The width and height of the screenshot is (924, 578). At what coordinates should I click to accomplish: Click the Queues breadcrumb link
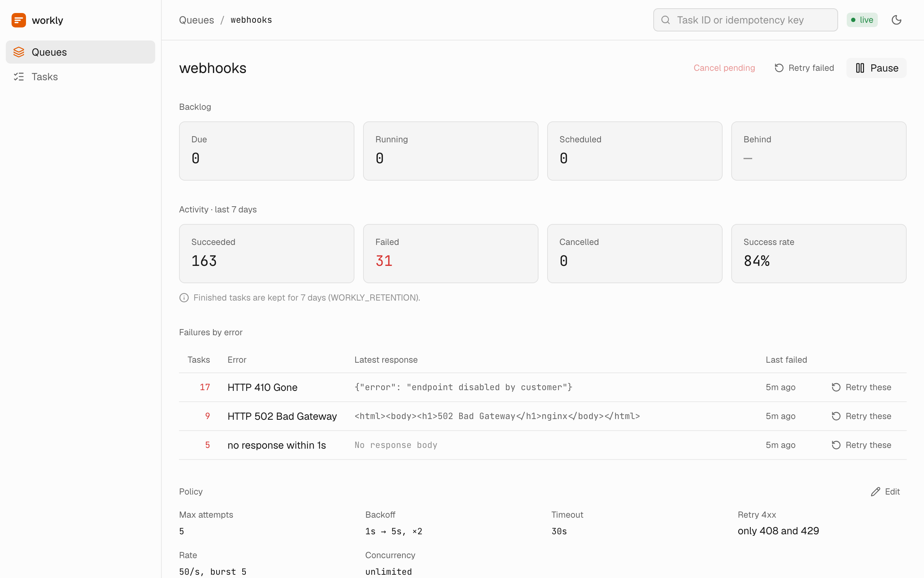(x=196, y=20)
